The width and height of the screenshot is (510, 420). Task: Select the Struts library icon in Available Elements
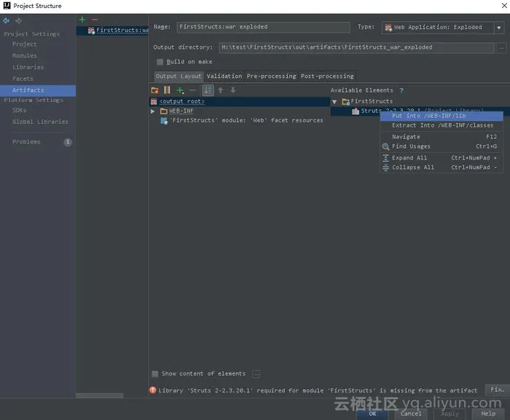tap(356, 111)
